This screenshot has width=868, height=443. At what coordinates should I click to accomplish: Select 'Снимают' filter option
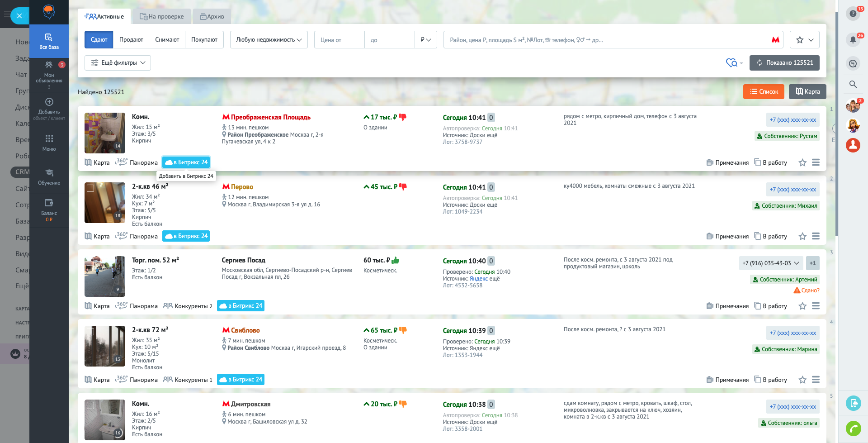(167, 40)
